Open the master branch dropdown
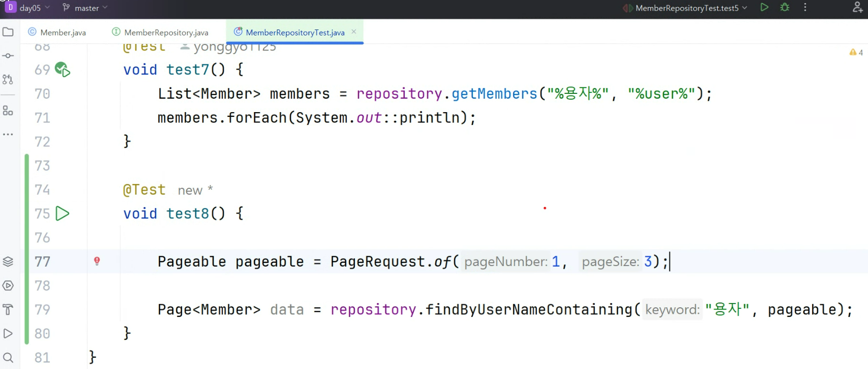The image size is (868, 369). pyautogui.click(x=86, y=8)
